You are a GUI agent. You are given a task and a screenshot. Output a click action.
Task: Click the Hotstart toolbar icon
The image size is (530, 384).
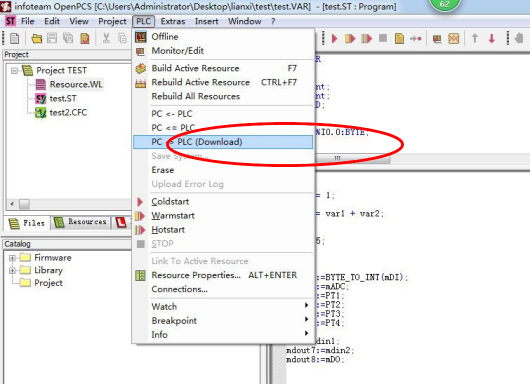[366, 39]
